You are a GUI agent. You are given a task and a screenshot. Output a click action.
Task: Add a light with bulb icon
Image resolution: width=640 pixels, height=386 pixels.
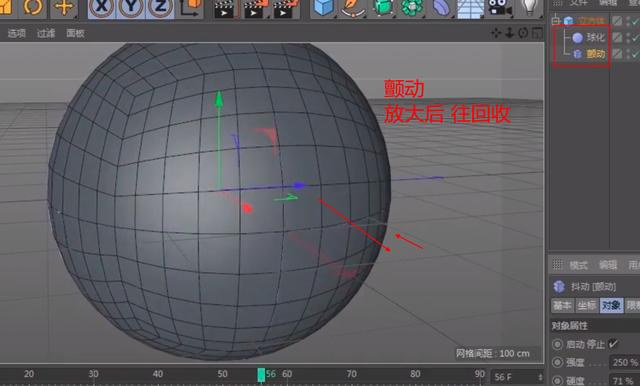click(x=529, y=7)
